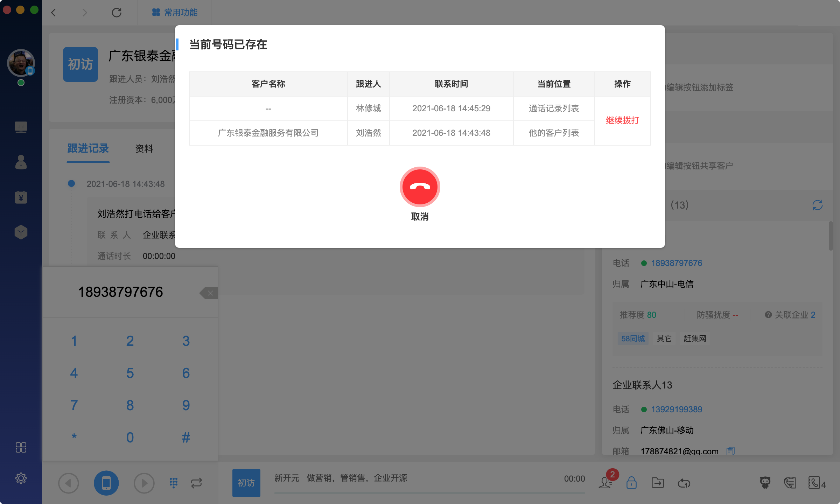Click next customer circle arrow
The height and width of the screenshot is (504, 840).
[144, 483]
